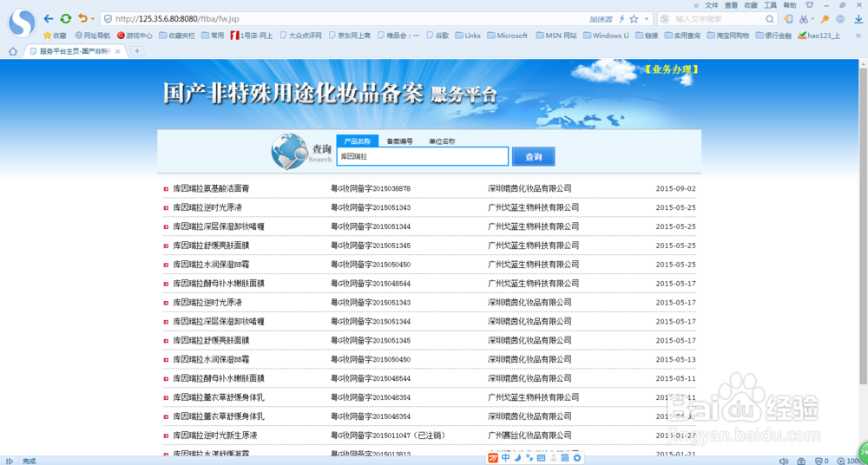Open the Links bookmark folder
The image size is (868, 465).
(468, 36)
